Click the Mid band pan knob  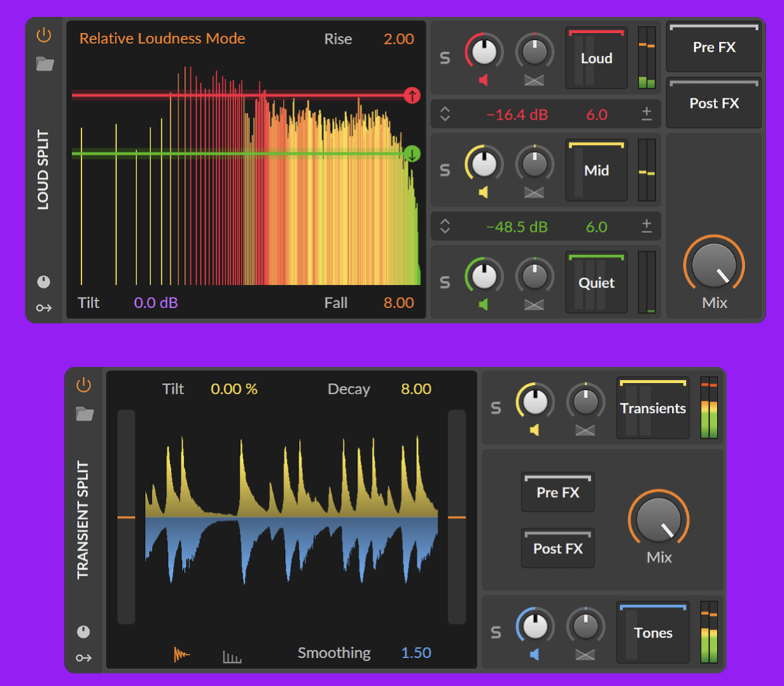(x=535, y=164)
